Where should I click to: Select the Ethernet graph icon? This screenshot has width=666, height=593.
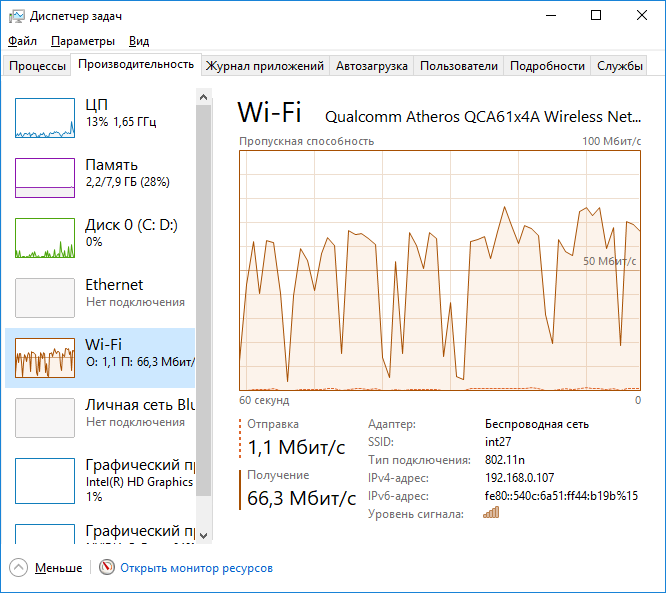pyautogui.click(x=44, y=298)
